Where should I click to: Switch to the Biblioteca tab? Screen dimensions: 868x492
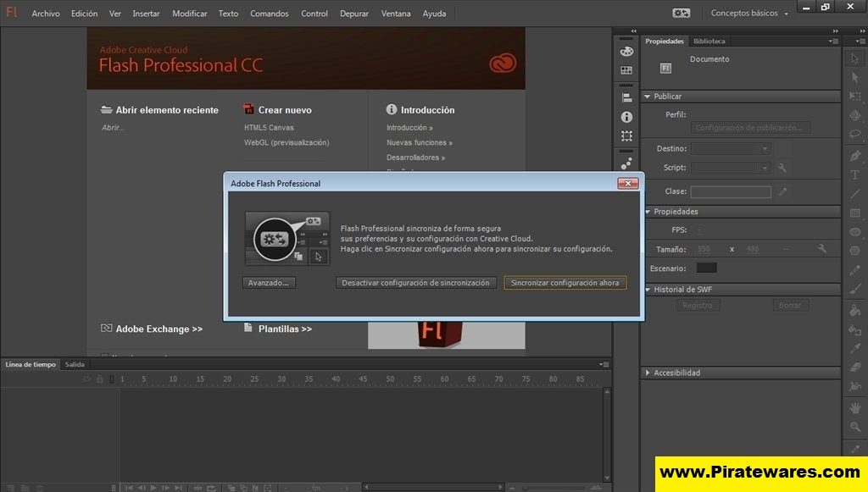click(709, 41)
